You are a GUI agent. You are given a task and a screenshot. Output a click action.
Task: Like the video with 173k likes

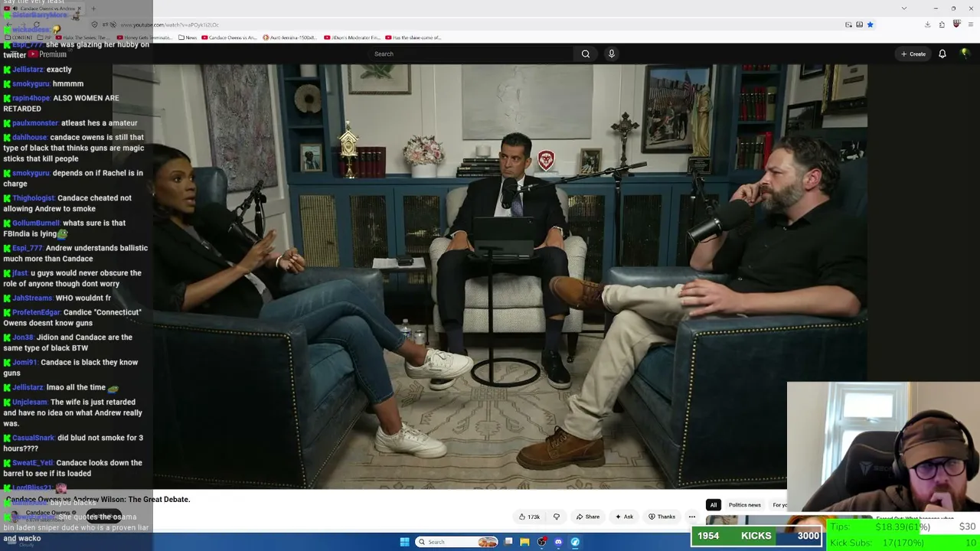529,517
